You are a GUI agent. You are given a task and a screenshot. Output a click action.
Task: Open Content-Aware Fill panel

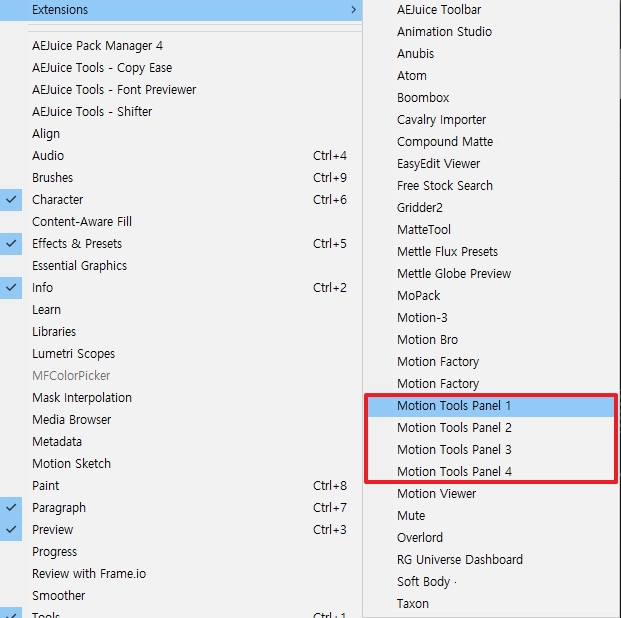(x=82, y=222)
